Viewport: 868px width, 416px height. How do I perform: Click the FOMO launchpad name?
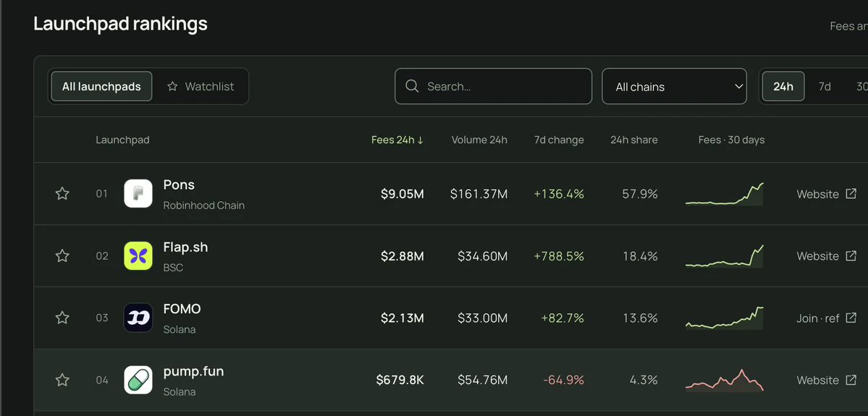coord(182,309)
